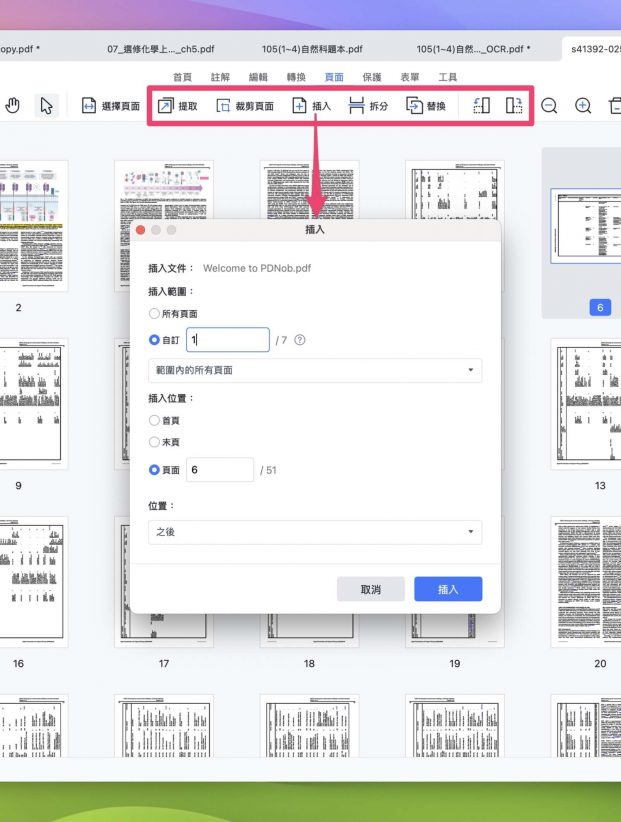
Task: Click the custom range input field
Action: (228, 340)
